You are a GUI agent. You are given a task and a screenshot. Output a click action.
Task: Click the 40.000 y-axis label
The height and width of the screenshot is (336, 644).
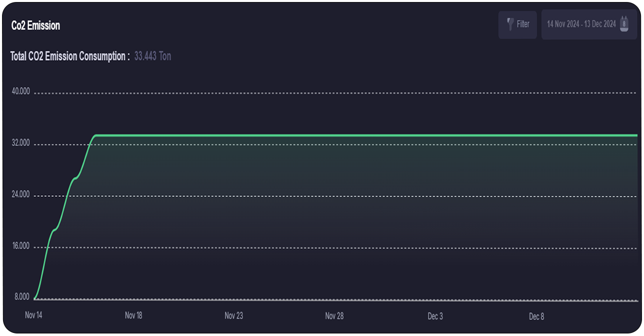pyautogui.click(x=21, y=92)
